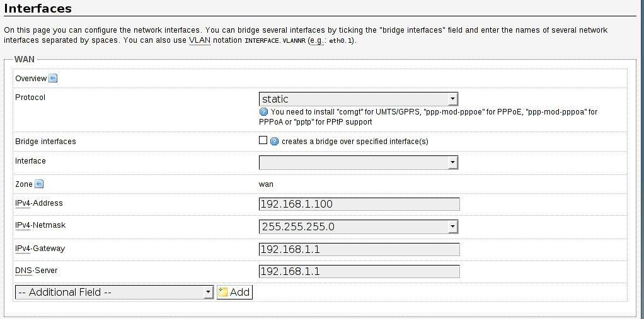This screenshot has height=319, width=644.
Task: Open the Protocol dropdown showing static
Action: pyautogui.click(x=358, y=99)
